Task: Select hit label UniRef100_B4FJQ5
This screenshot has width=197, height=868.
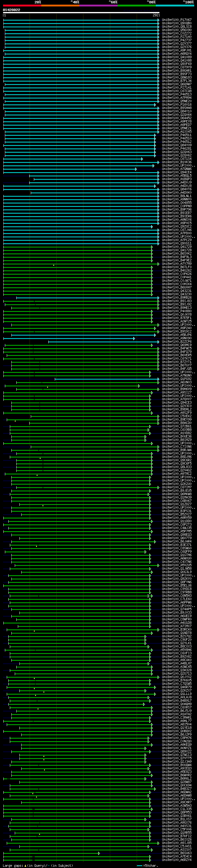Action: coord(176,369)
